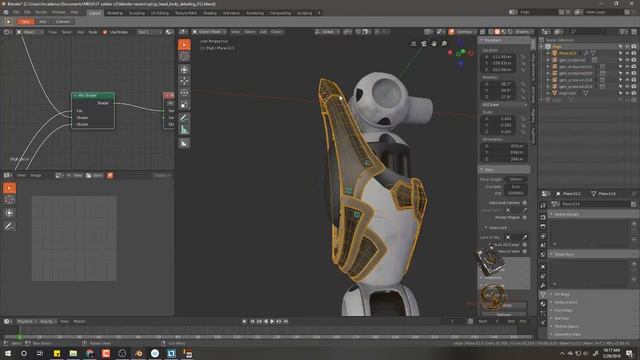Open the World properties tab
The height and width of the screenshot is (360, 640).
(543, 255)
